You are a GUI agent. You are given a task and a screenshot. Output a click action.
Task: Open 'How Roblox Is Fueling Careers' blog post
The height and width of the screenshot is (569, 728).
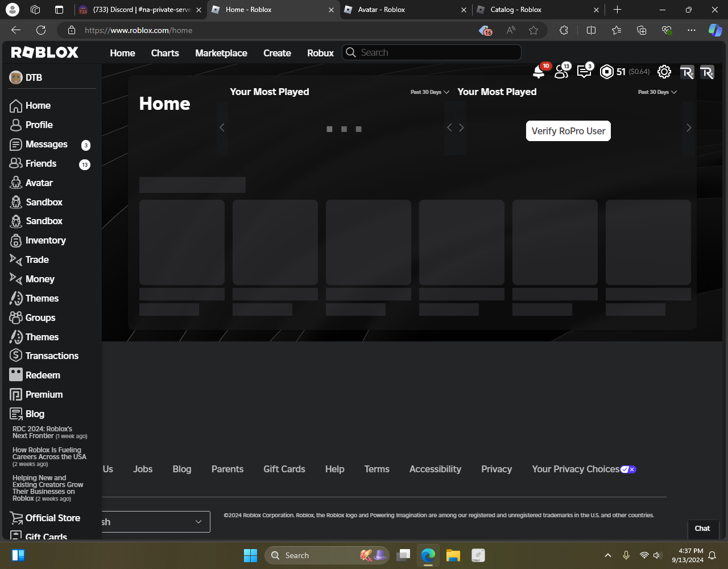pos(49,457)
